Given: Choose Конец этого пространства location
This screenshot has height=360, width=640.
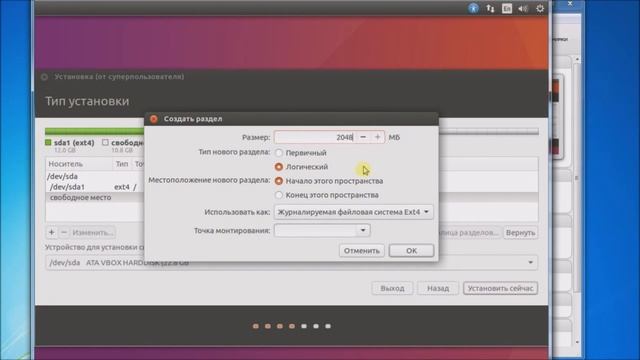Looking at the screenshot, I should pos(327,195).
